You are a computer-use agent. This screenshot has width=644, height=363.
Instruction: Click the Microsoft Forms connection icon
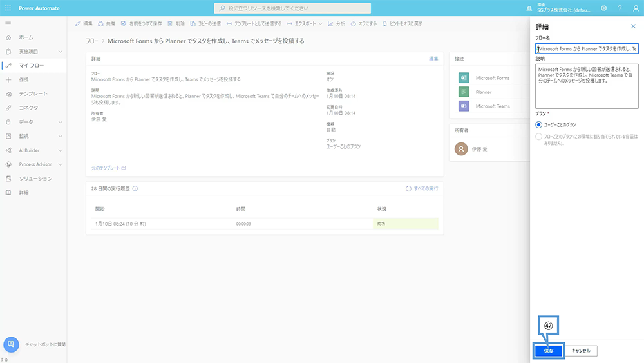tap(464, 78)
